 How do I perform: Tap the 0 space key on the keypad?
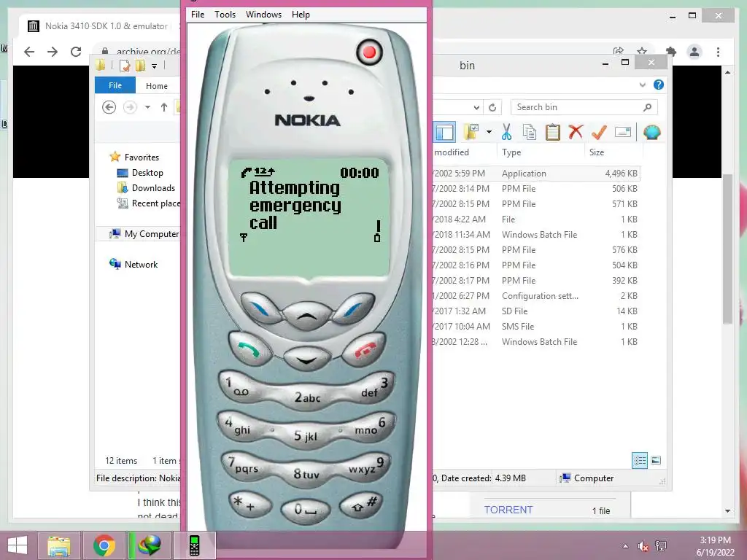pos(306,510)
